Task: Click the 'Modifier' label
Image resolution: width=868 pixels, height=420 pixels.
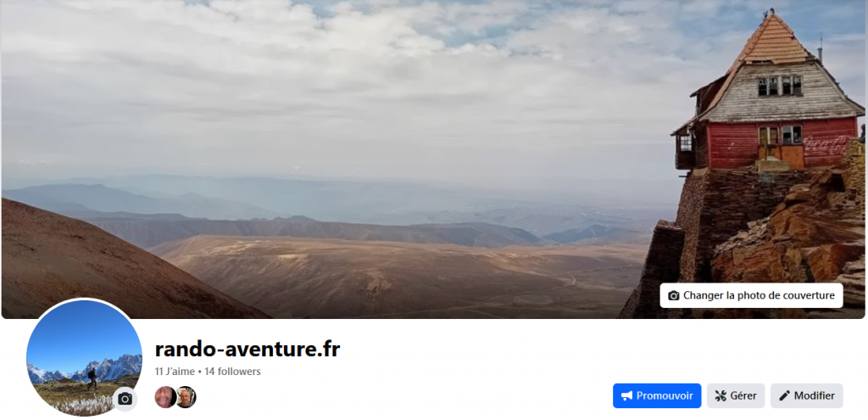Action: pos(815,395)
